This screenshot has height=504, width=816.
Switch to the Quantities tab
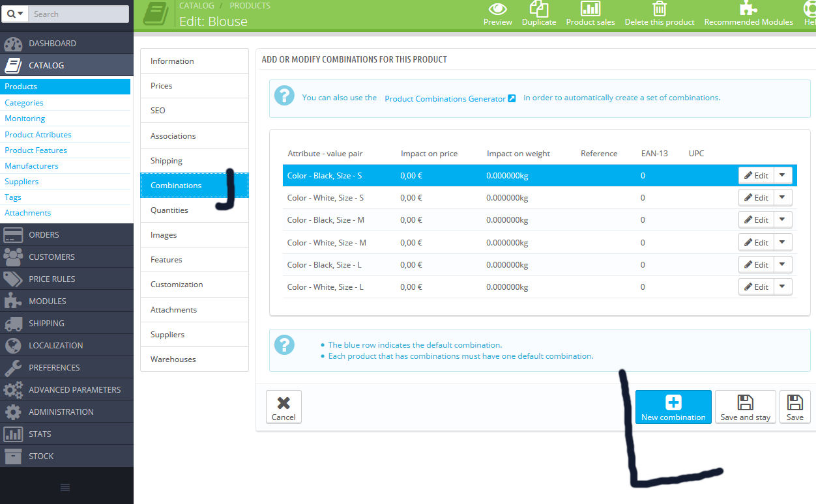coord(194,210)
